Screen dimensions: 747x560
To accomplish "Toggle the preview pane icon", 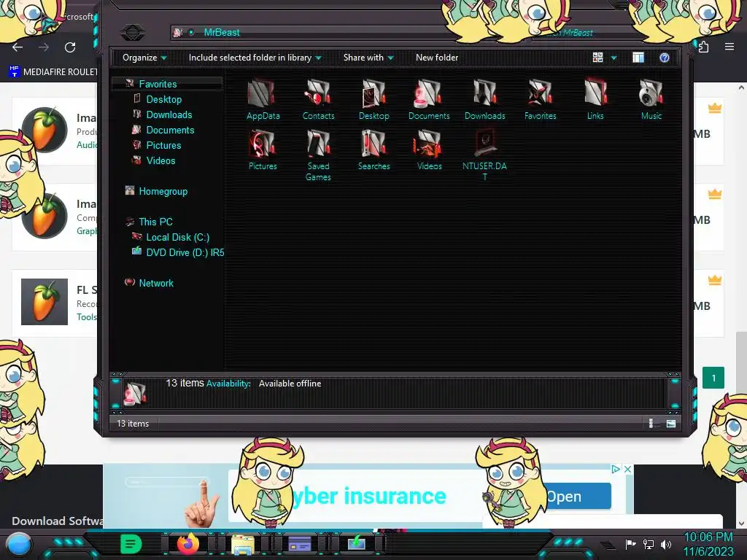I will 638,58.
